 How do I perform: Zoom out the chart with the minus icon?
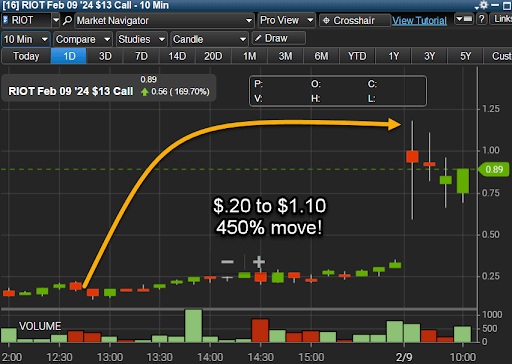[227, 262]
